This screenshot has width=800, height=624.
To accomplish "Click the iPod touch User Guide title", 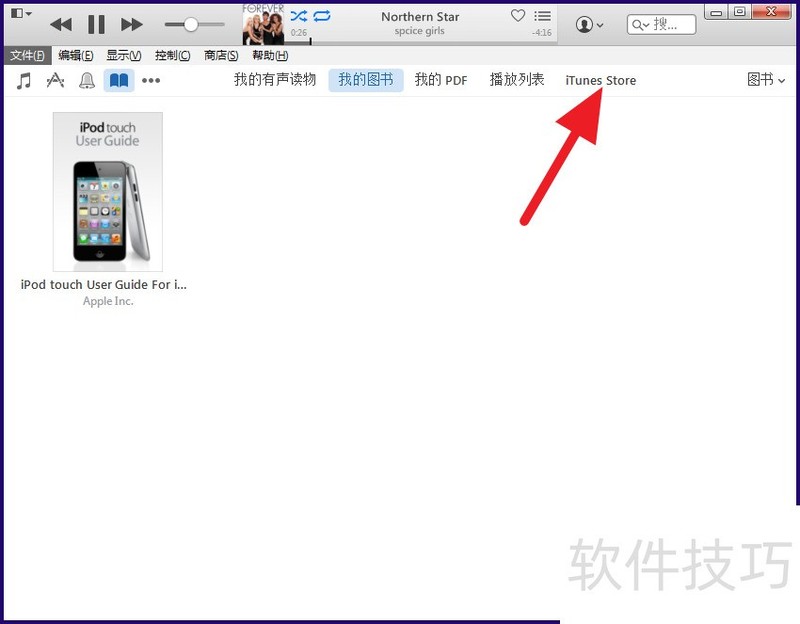I will coord(104,285).
